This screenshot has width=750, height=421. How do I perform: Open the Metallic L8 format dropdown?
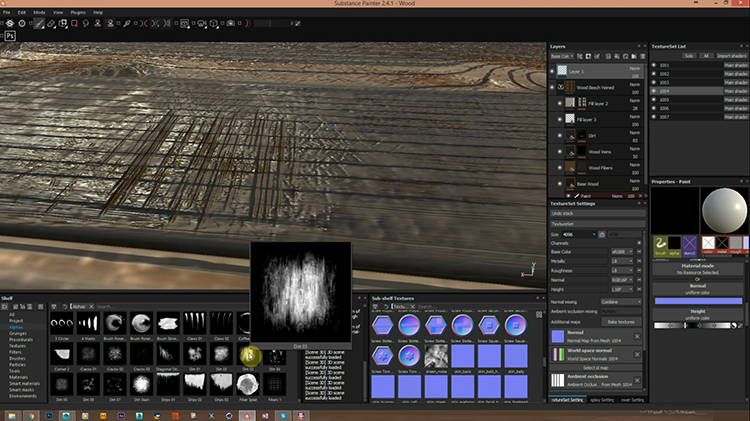622,261
